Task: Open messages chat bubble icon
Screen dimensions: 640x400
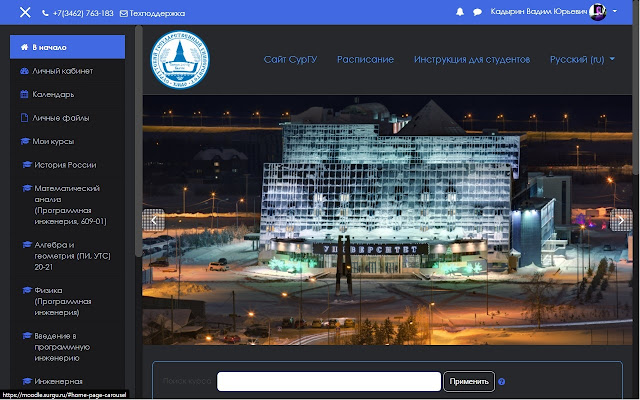Action: click(x=477, y=12)
